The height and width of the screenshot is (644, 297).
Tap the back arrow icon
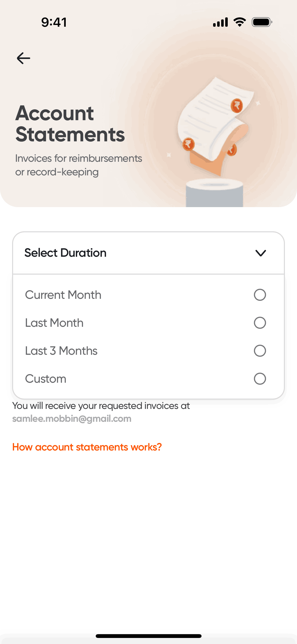pyautogui.click(x=23, y=58)
